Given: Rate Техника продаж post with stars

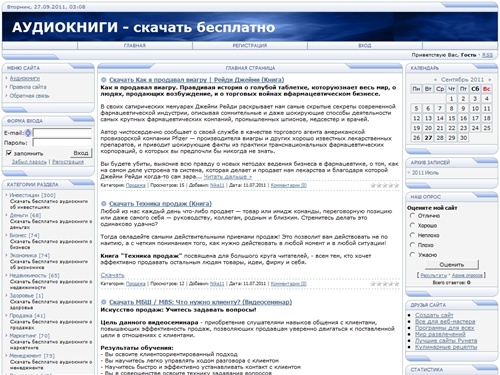Looking at the screenshot, I should [x=385, y=284].
